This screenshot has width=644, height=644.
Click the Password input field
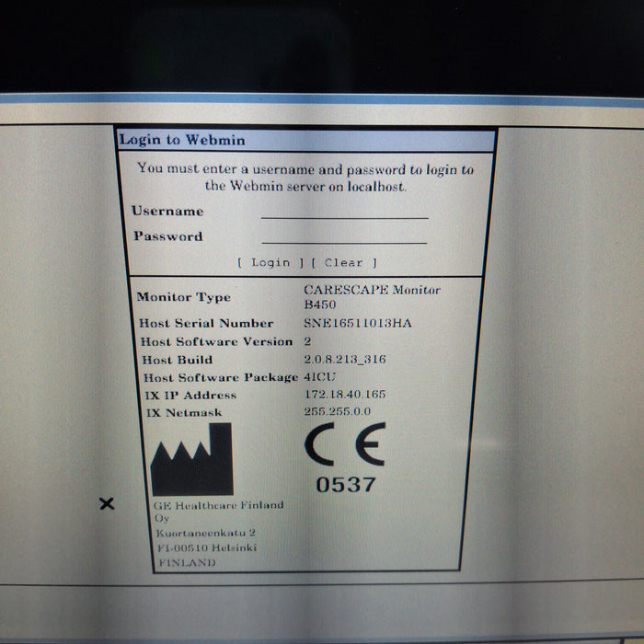[x=344, y=236]
